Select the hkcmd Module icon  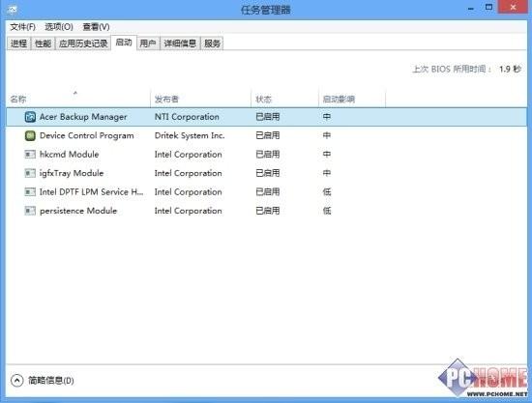(30, 155)
